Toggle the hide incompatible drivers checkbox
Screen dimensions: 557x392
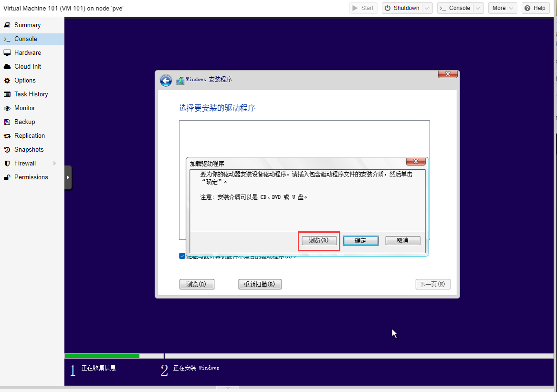coord(182,256)
